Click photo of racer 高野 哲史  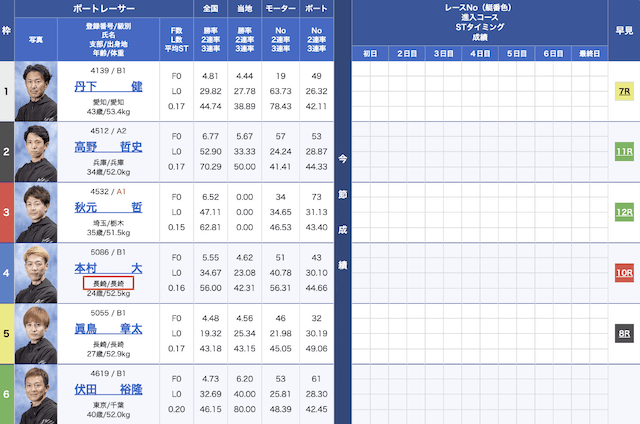coord(36,152)
